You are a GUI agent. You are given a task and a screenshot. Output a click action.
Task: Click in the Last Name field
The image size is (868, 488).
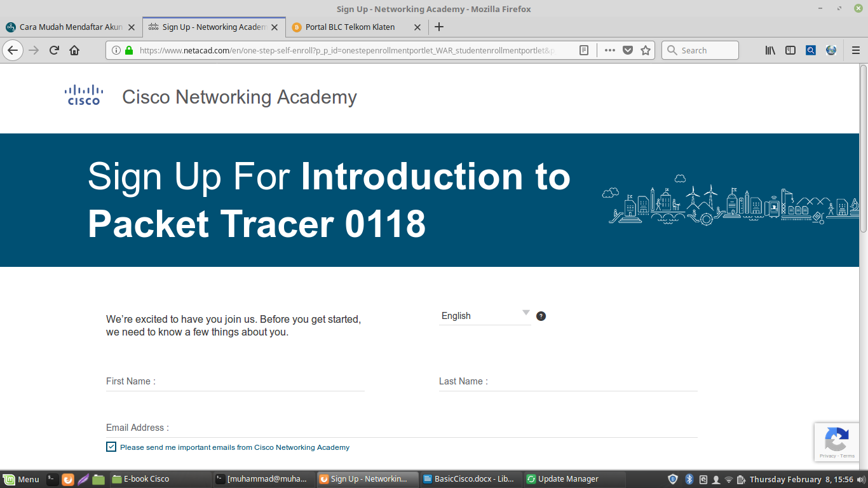point(568,381)
